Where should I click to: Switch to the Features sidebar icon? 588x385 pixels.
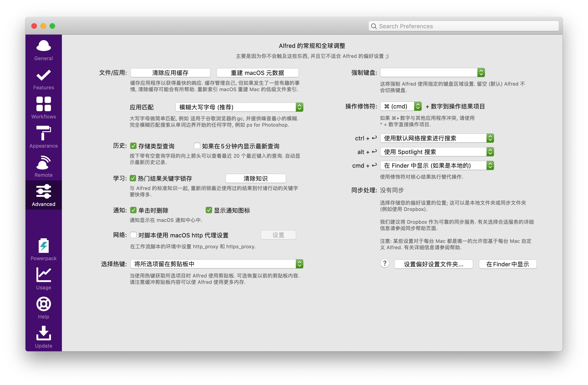coord(43,79)
